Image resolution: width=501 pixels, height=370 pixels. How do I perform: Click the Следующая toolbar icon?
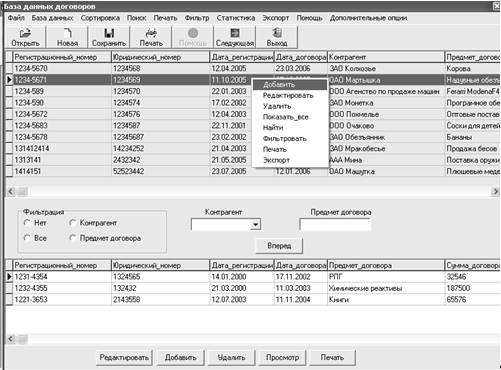click(235, 33)
